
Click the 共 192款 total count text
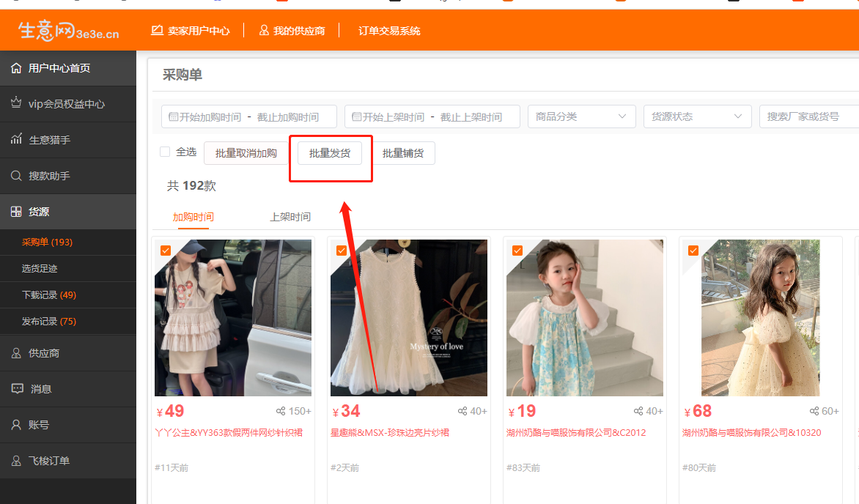tap(192, 186)
